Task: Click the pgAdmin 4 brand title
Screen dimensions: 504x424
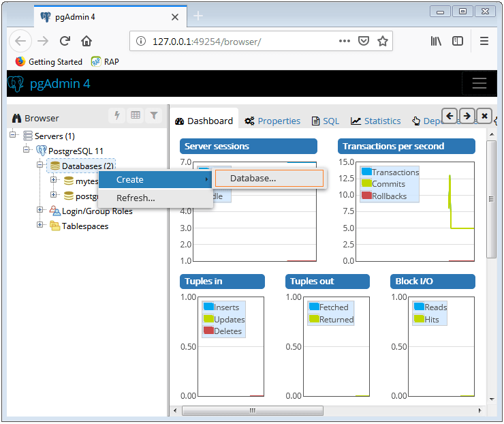Action: tap(60, 84)
